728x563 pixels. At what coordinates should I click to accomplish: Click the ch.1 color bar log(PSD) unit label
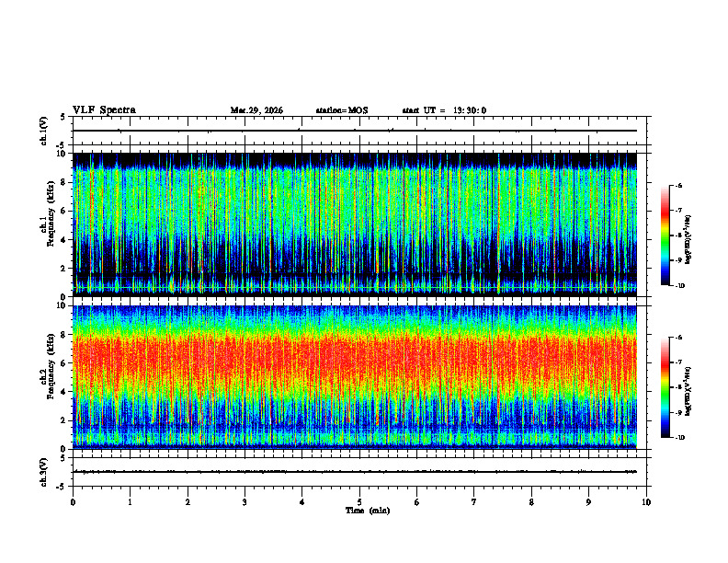pyautogui.click(x=688, y=240)
